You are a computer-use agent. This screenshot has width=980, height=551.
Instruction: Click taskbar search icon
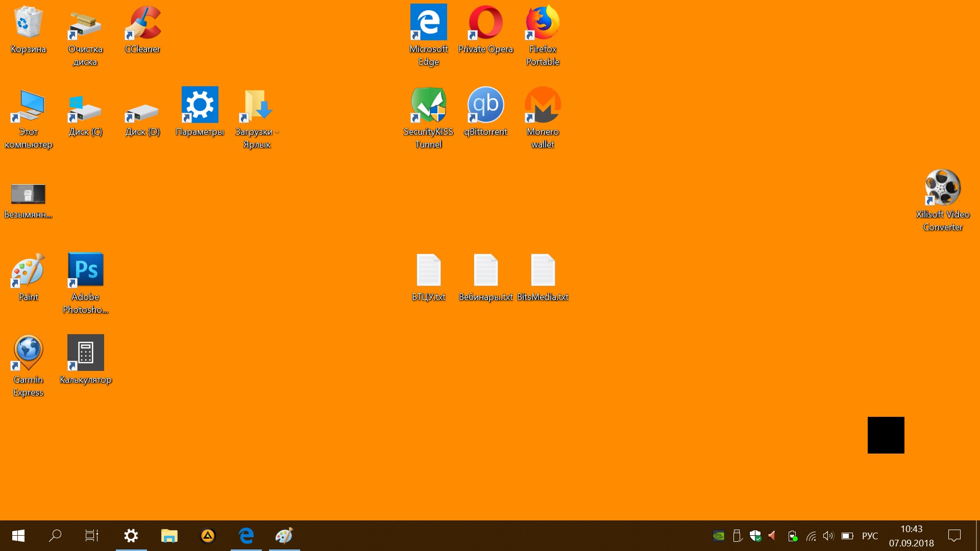(57, 536)
